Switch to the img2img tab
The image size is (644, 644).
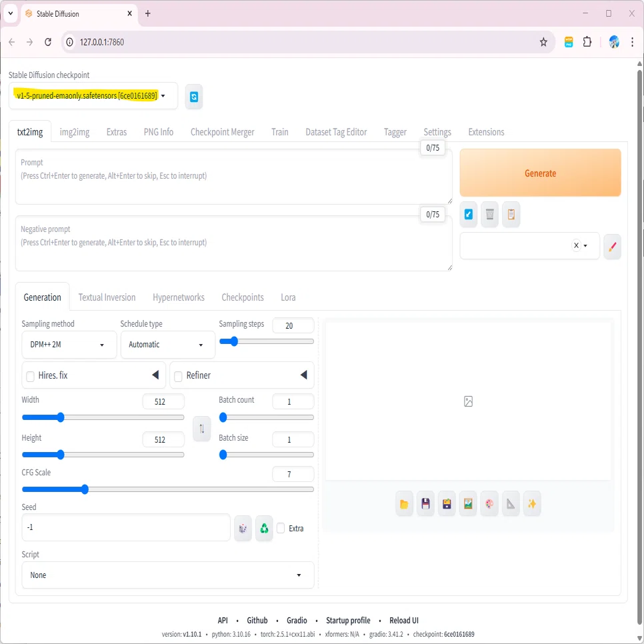[75, 132]
